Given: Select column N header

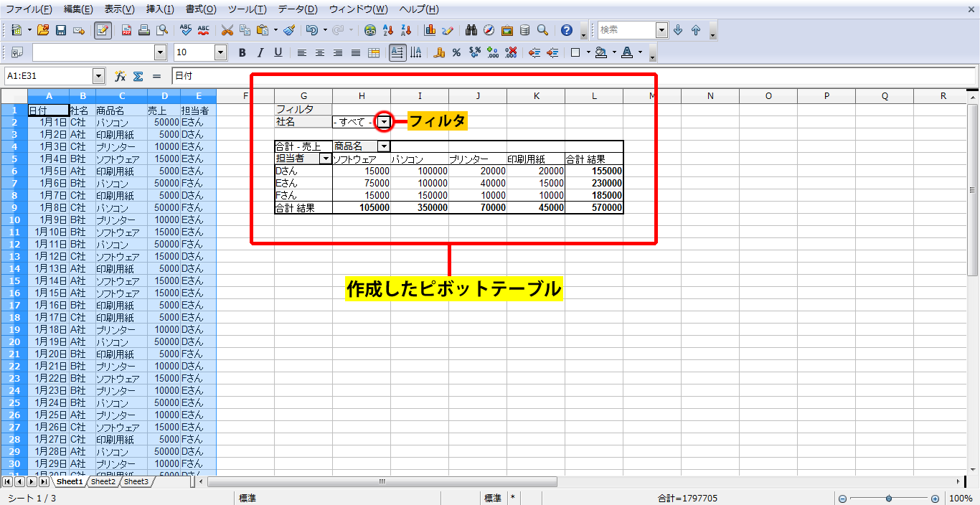Looking at the screenshot, I should pyautogui.click(x=710, y=96).
